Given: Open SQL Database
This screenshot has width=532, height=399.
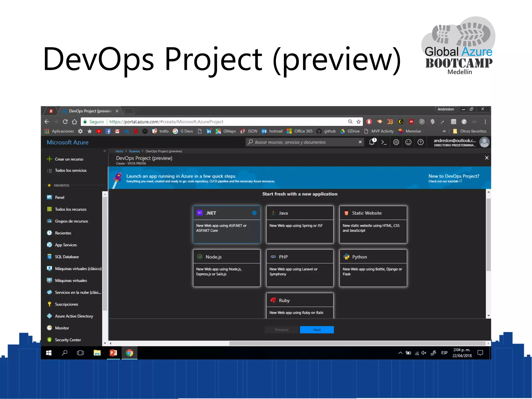Looking at the screenshot, I should click(63, 257).
